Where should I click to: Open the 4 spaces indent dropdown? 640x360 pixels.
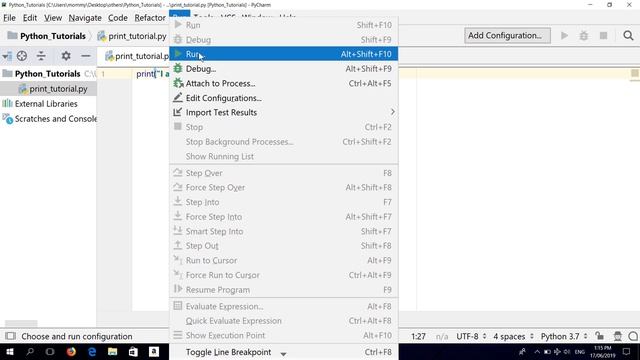point(513,336)
